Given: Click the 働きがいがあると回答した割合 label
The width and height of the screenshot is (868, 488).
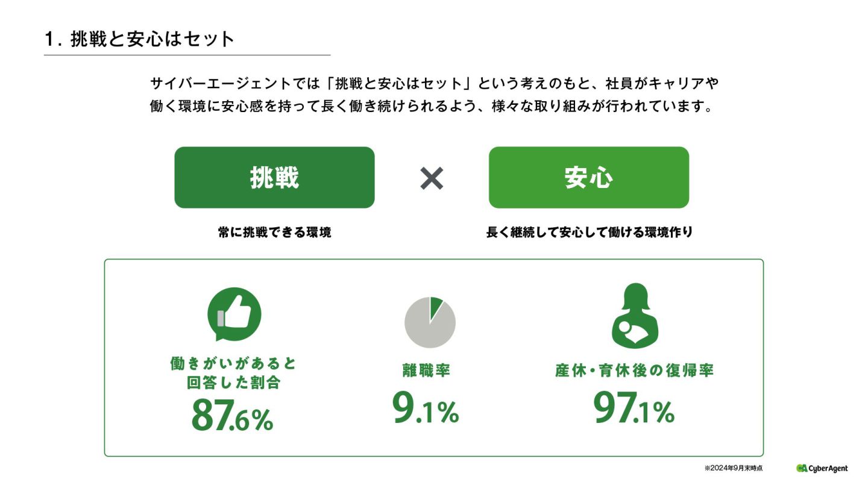Looking at the screenshot, I should click(x=233, y=374).
